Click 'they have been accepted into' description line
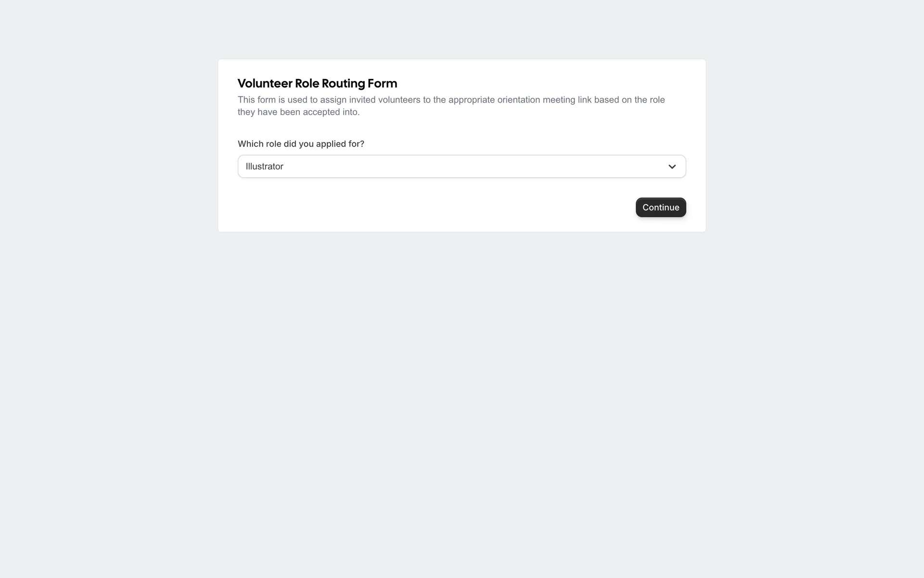Viewport: 924px width, 578px height. pos(298,112)
